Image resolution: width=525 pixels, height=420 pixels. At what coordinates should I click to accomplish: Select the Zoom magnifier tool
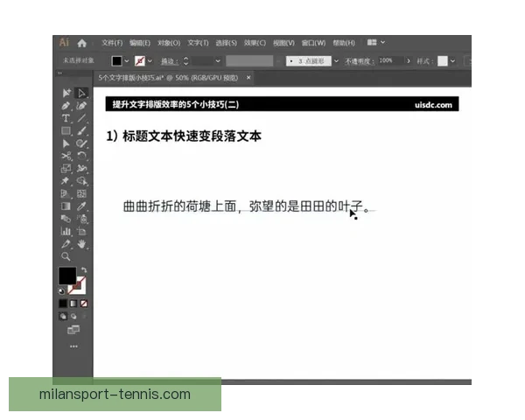(66, 257)
